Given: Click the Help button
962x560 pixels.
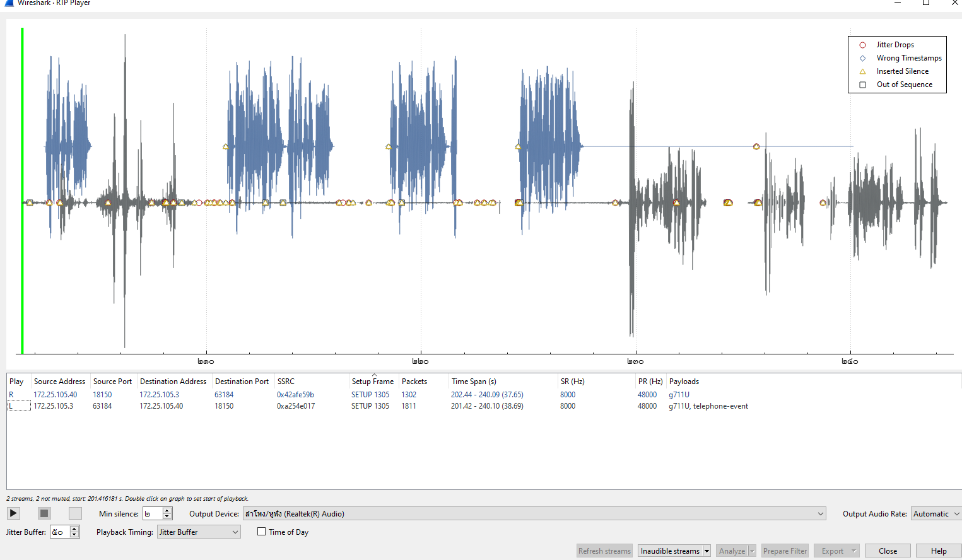Looking at the screenshot, I should point(938,551).
